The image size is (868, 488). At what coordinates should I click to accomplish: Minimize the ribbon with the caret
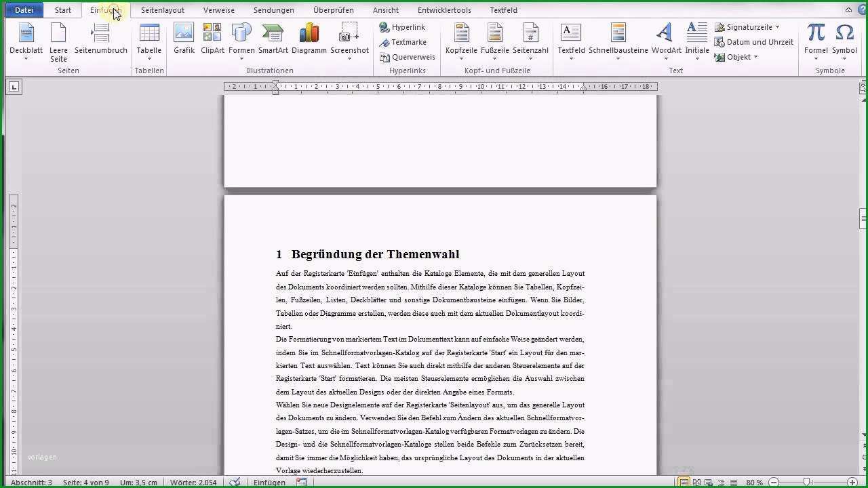click(x=849, y=10)
